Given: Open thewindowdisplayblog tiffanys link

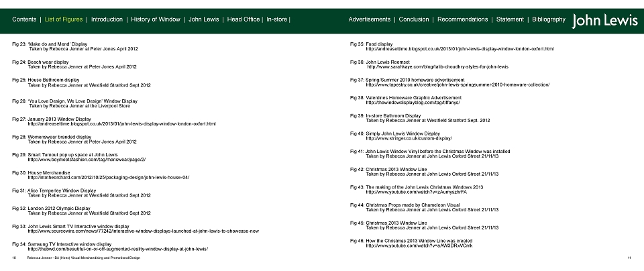Looking at the screenshot, I should (413, 103).
